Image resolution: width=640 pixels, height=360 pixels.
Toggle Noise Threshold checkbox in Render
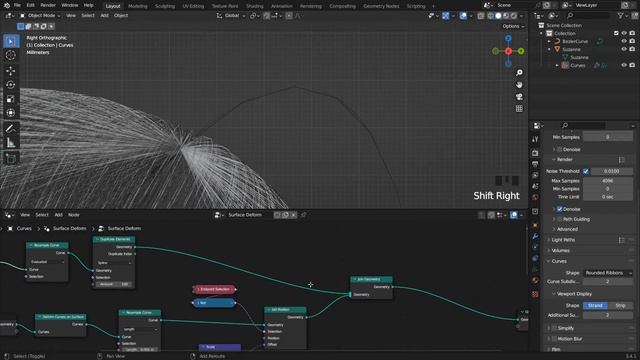click(x=586, y=171)
